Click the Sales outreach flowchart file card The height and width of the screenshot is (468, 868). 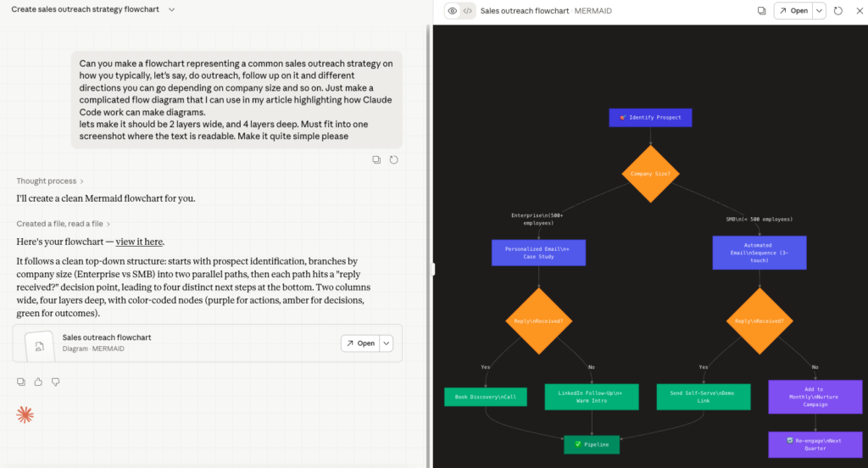tap(170, 343)
